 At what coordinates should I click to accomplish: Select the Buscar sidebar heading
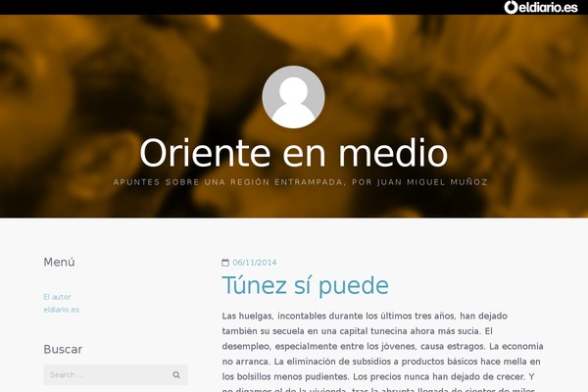(x=63, y=349)
